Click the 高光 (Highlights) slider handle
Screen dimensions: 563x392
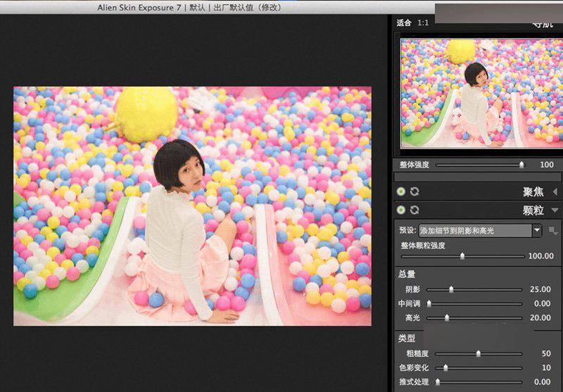[x=447, y=317]
